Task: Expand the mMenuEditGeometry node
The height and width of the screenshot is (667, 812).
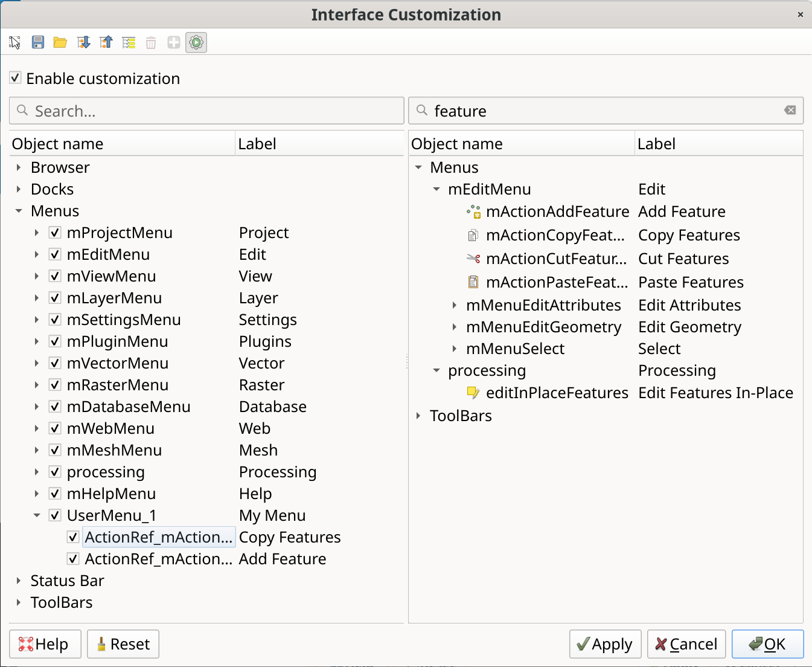Action: [455, 327]
